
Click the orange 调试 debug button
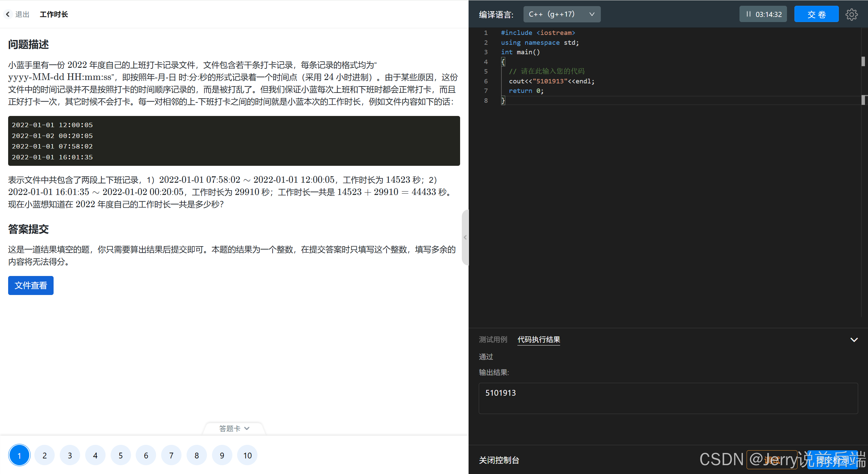pyautogui.click(x=772, y=460)
